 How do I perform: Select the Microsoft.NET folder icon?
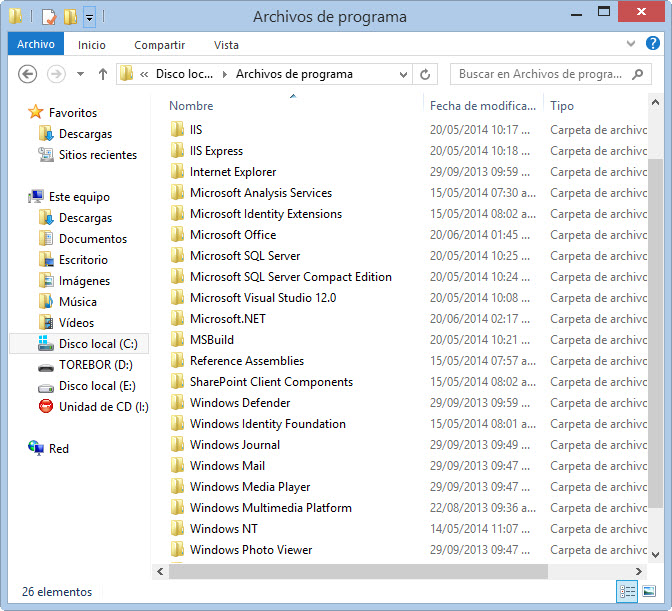click(177, 318)
